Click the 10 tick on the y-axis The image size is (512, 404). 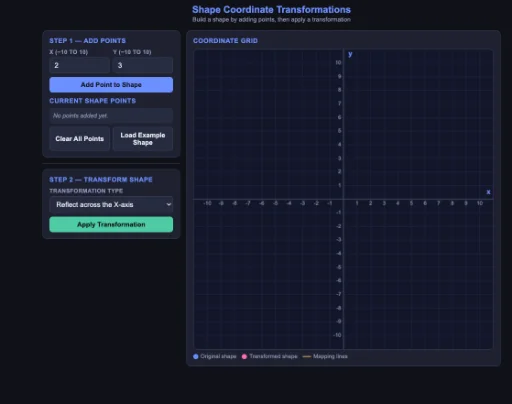pos(338,63)
